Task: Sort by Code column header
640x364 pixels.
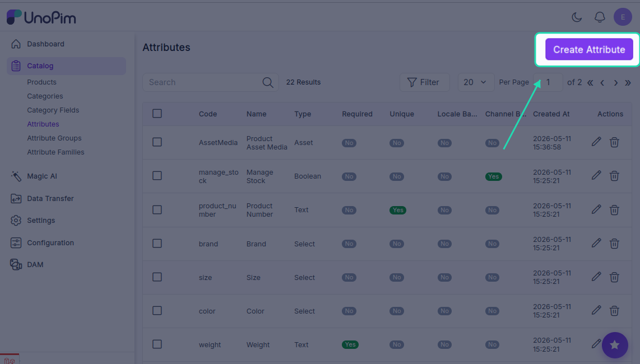Action: [x=208, y=114]
